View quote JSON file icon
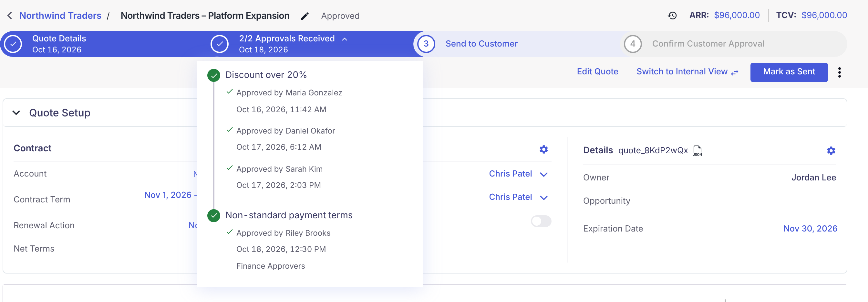This screenshot has height=302, width=868. pos(697,150)
